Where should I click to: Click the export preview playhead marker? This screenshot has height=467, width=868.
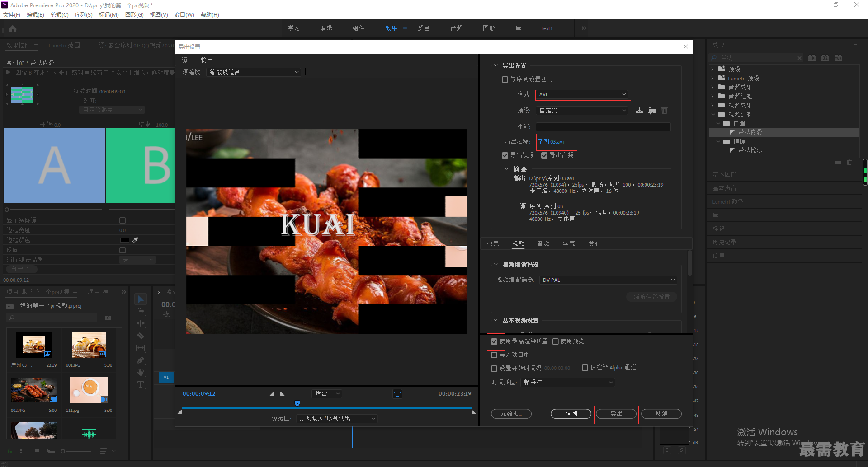click(297, 403)
